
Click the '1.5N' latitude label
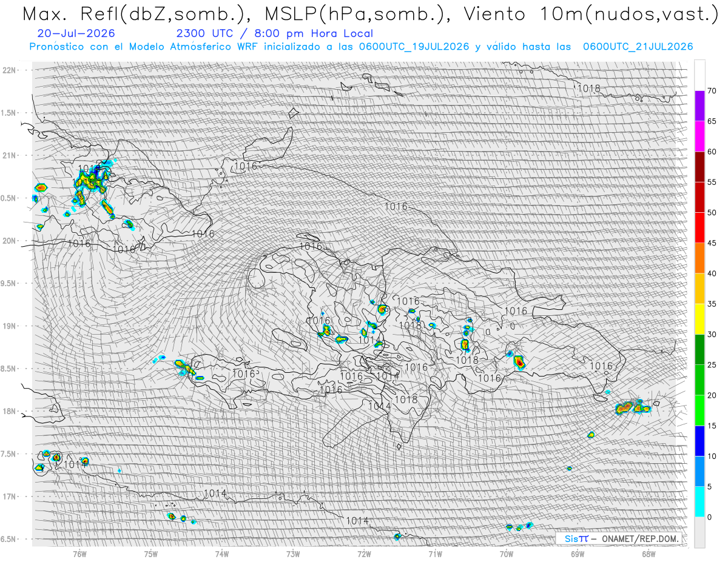click(x=8, y=113)
